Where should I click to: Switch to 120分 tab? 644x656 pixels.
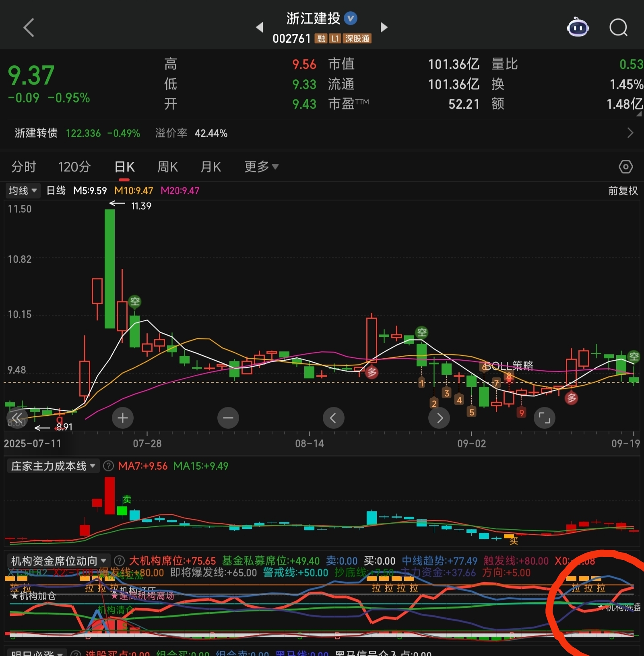[x=74, y=167]
